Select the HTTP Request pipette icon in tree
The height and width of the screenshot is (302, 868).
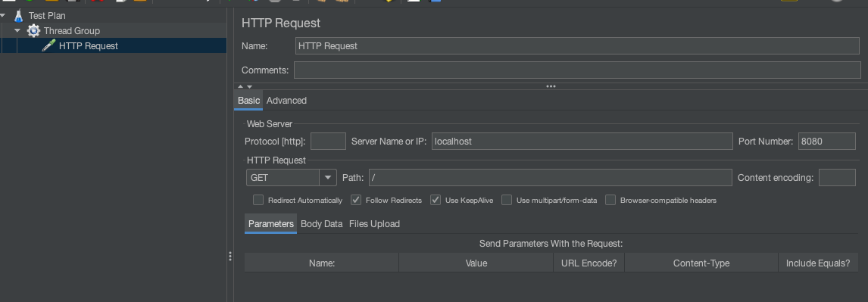(48, 45)
